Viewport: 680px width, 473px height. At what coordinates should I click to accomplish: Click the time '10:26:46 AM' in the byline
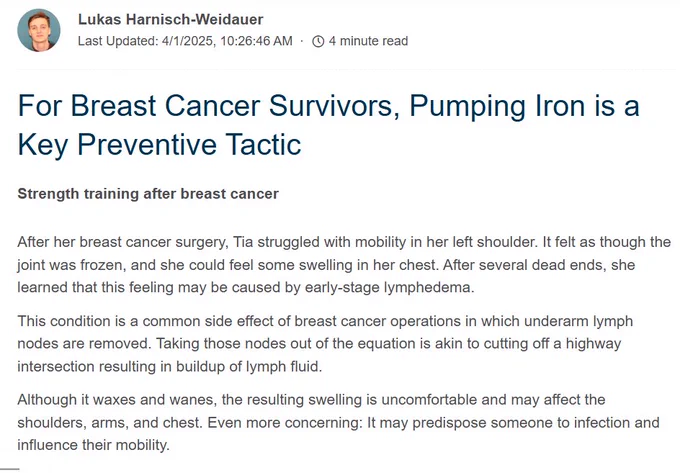click(x=256, y=41)
